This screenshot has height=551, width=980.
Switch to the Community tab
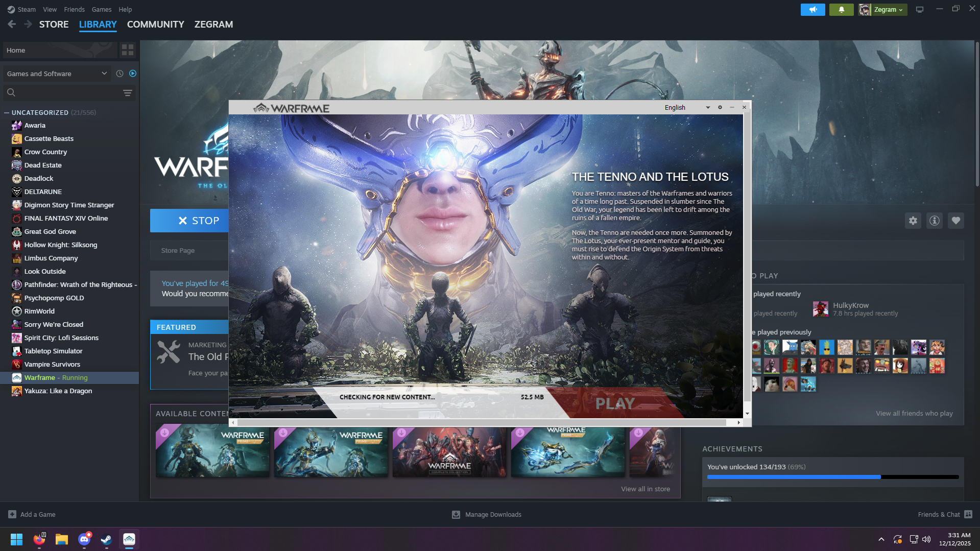tap(155, 25)
